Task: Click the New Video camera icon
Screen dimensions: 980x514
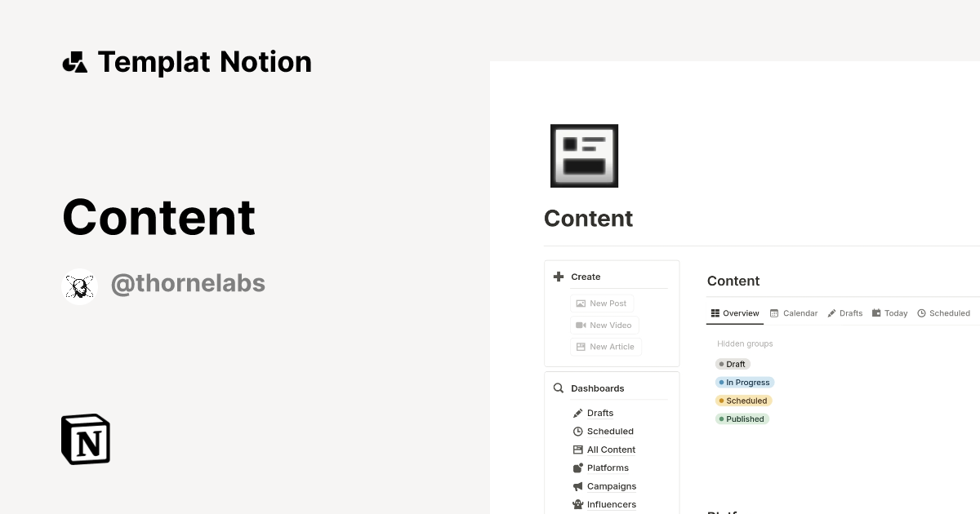Action: click(x=580, y=325)
